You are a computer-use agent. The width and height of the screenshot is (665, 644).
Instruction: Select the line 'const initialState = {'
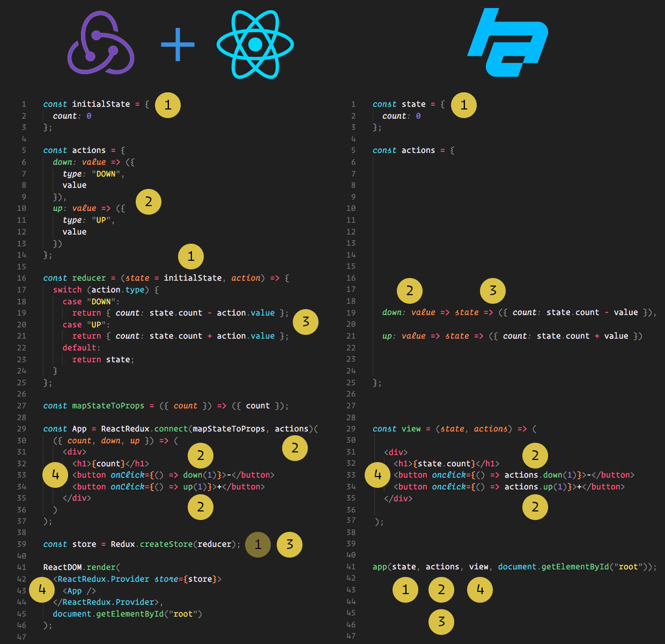[x=96, y=104]
